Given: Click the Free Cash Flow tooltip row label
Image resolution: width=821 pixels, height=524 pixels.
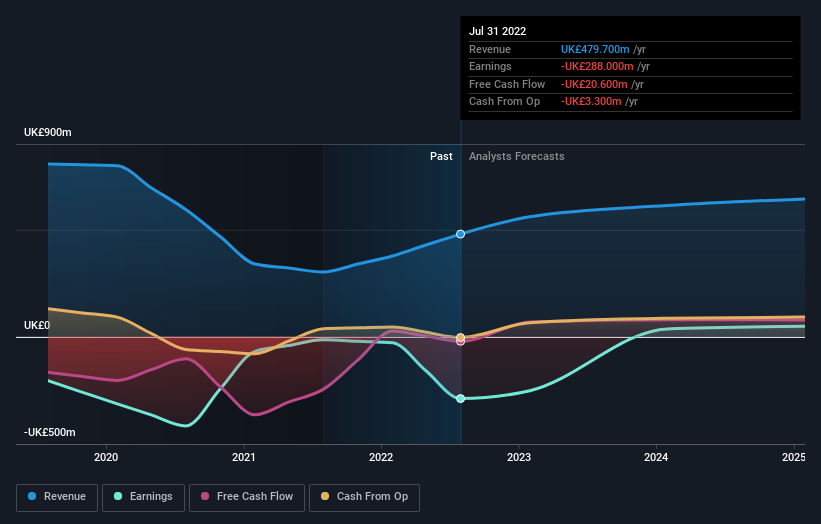Looking at the screenshot, I should pos(507,84).
